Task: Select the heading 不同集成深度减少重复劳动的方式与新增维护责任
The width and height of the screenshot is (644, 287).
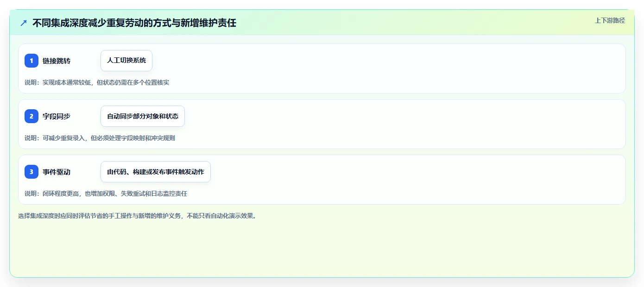Action: (134, 23)
